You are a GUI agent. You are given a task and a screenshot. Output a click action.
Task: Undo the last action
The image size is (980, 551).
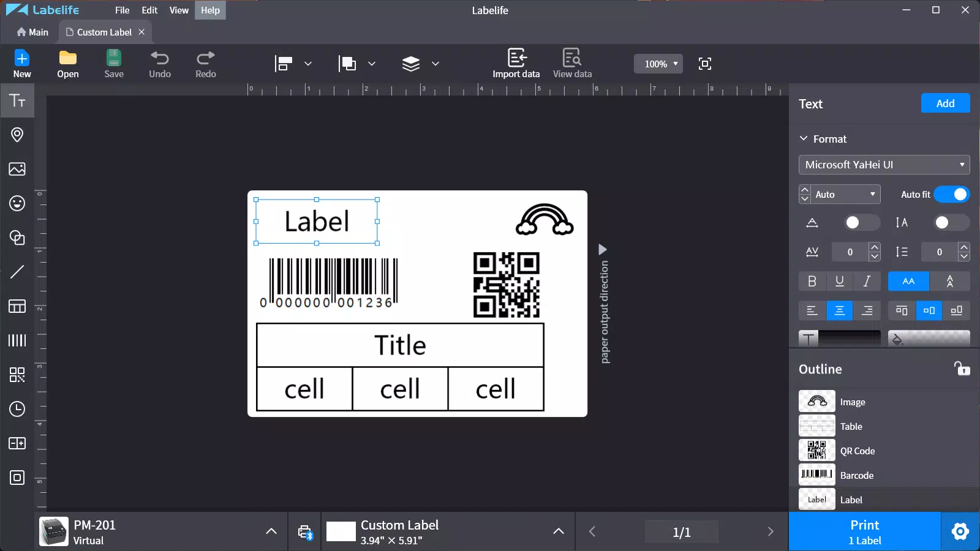pos(160,64)
